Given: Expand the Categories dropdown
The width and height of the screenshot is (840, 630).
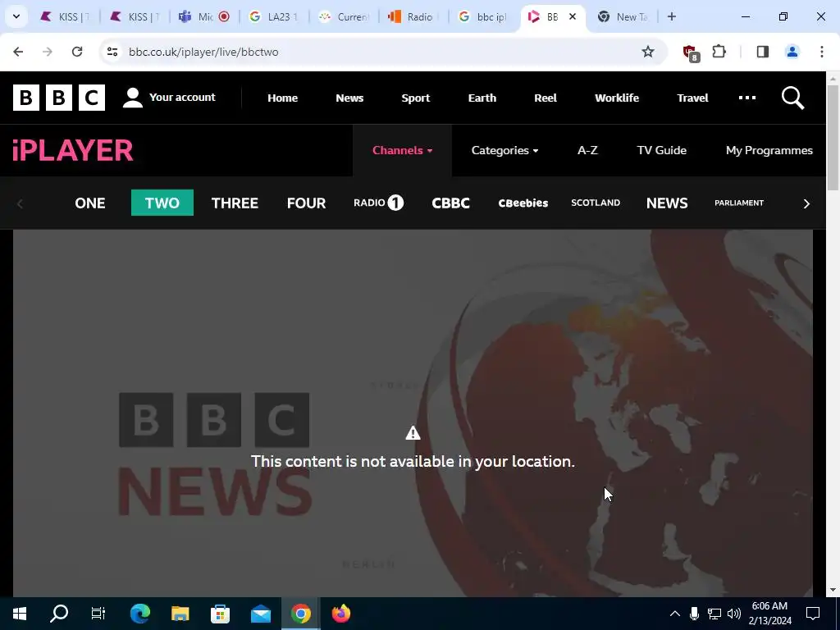Looking at the screenshot, I should (504, 151).
